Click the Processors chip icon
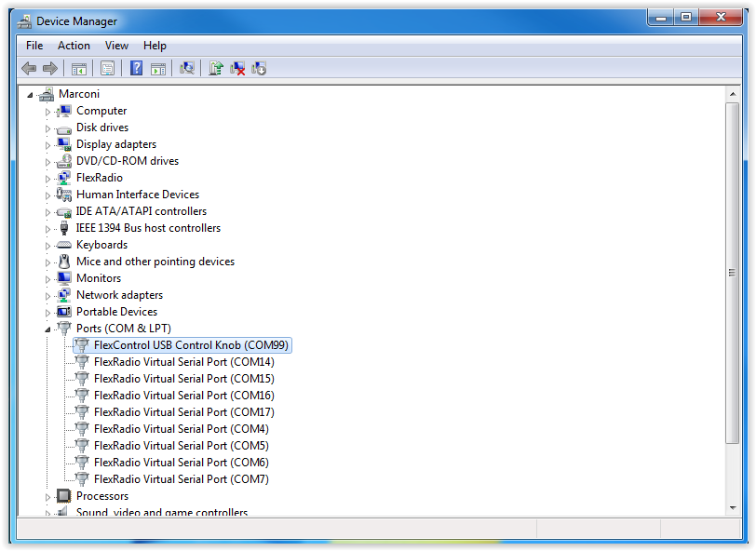 tap(63, 495)
